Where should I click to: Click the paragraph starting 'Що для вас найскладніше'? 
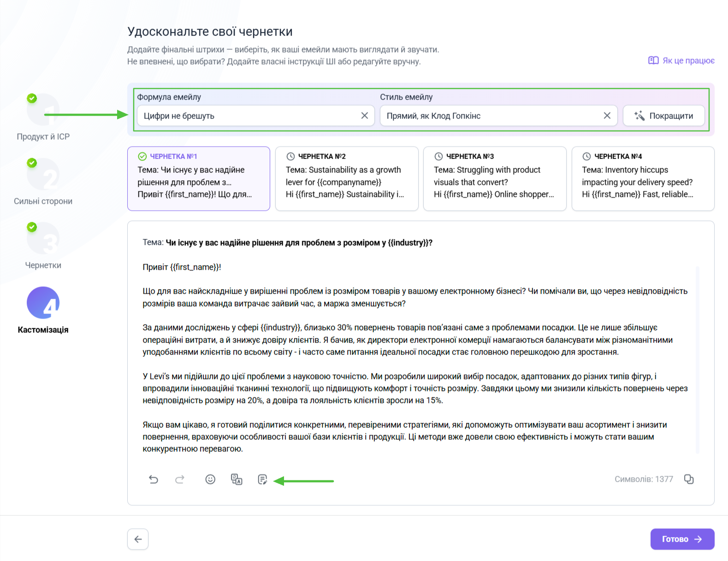(415, 297)
